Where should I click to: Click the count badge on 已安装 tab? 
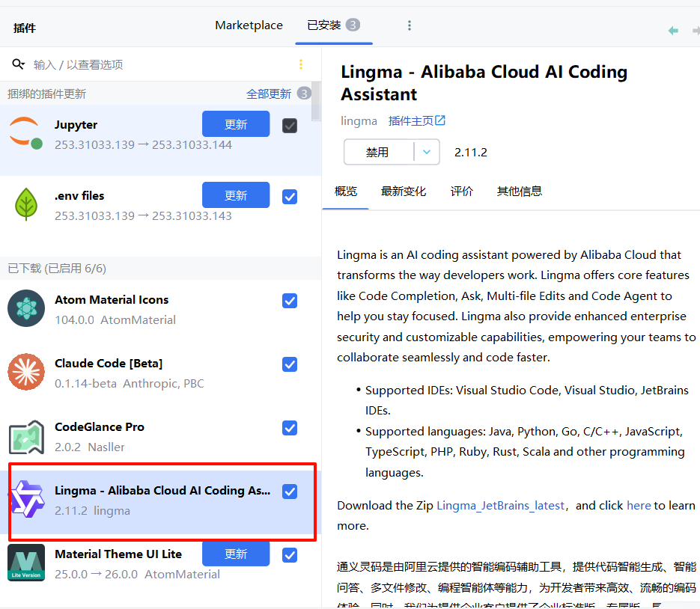(353, 25)
